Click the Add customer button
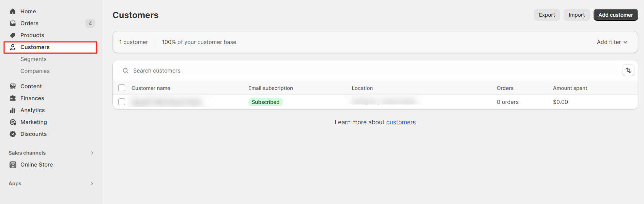Viewport: 644px width, 204px height. click(615, 15)
